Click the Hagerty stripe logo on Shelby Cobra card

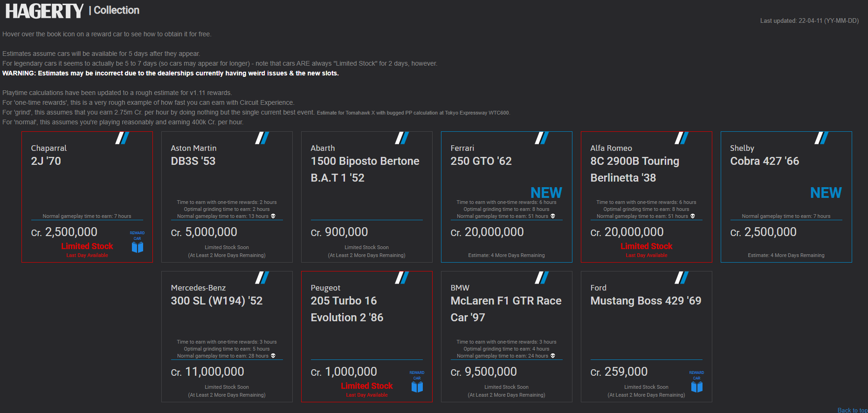click(821, 138)
